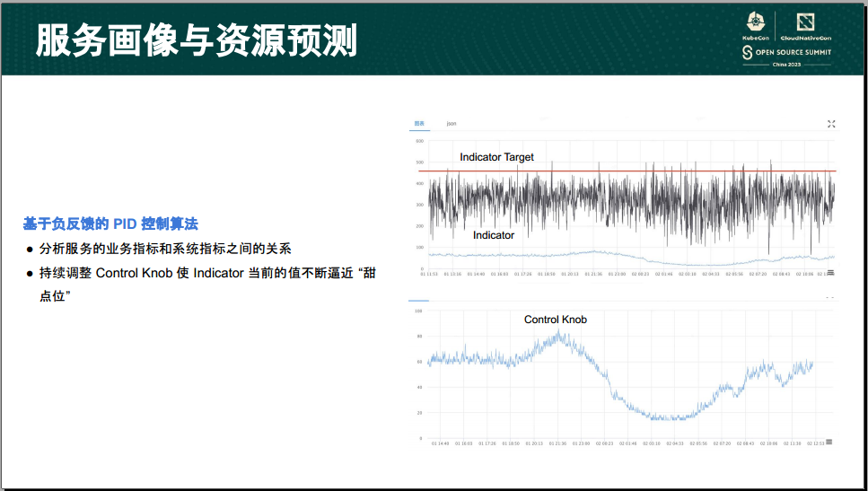
Task: Open the hamburger menu on the Indicator chart
Action: (829, 272)
